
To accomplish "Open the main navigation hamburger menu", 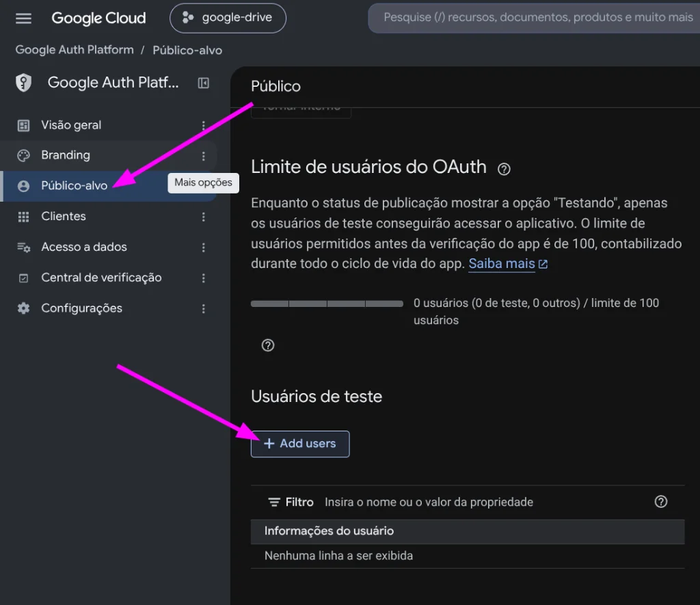I will point(23,18).
